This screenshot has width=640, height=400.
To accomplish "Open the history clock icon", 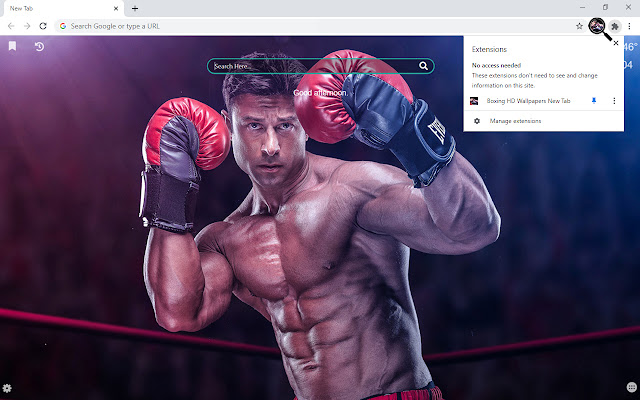I will point(39,47).
